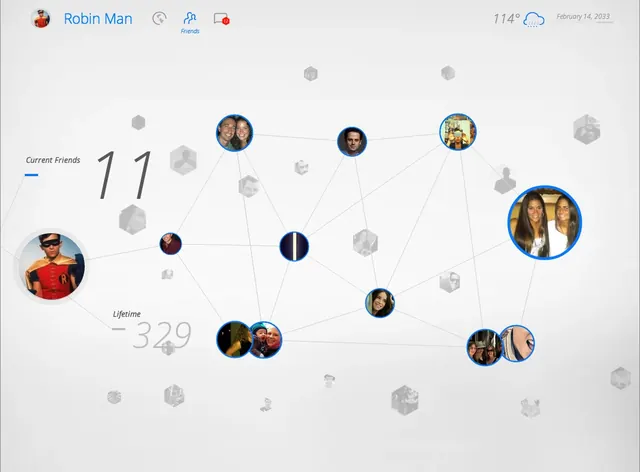Click the 329 lifetime count
This screenshot has width=640, height=472.
(162, 335)
